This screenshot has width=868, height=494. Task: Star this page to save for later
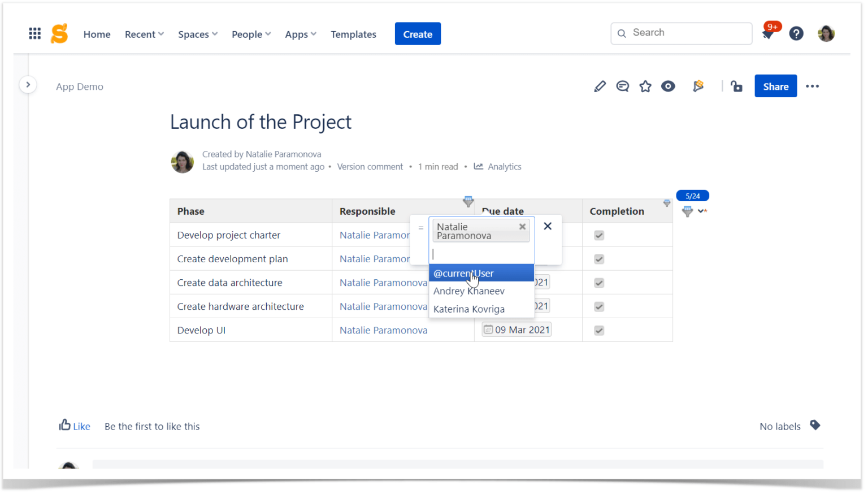click(x=645, y=86)
